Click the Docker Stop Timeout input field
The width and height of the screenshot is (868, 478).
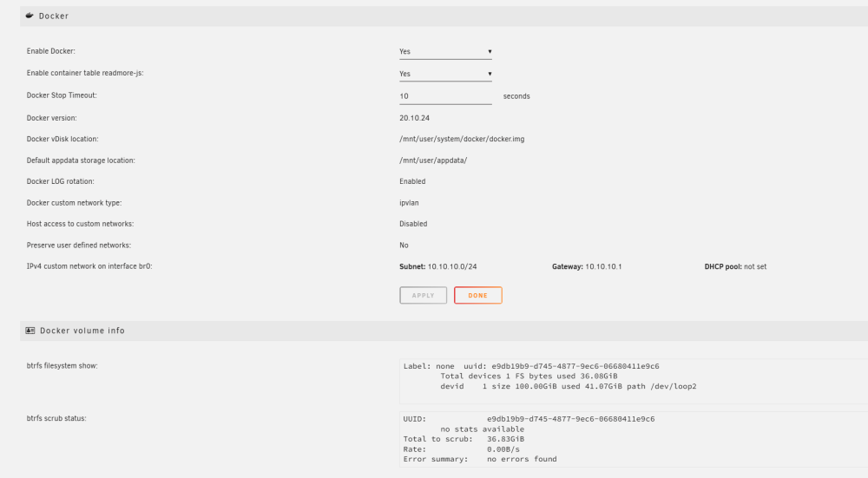[445, 96]
